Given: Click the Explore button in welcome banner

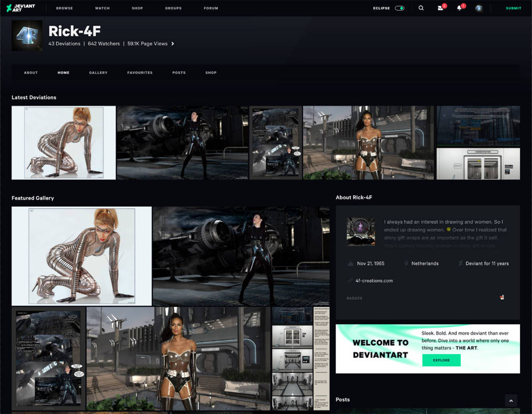Looking at the screenshot, I should click(x=441, y=360).
